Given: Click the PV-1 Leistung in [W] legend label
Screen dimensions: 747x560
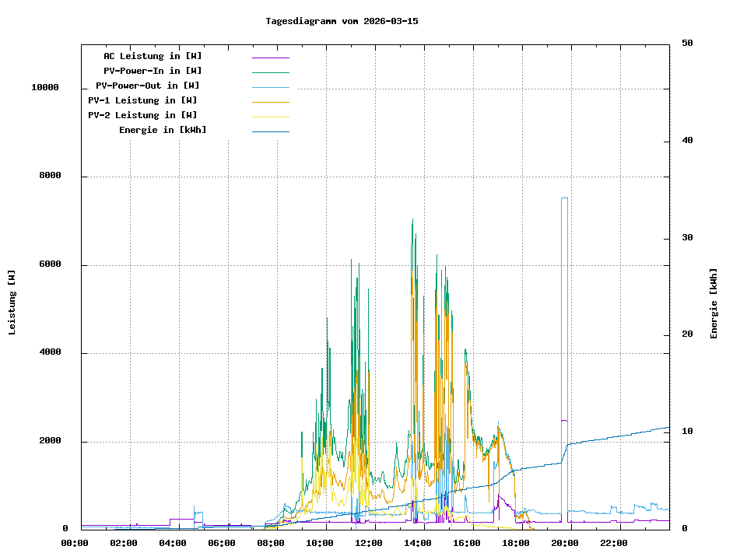Looking at the screenshot, I should point(142,100).
